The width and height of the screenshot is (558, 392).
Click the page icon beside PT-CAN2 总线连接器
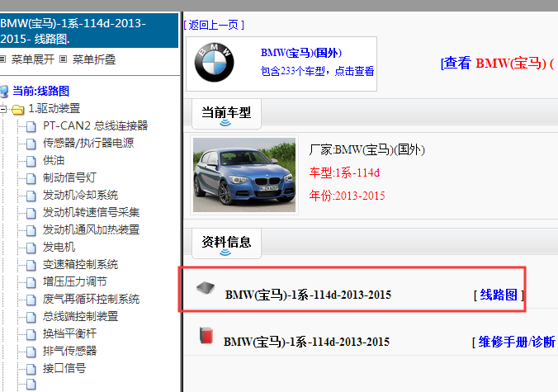tap(31, 126)
